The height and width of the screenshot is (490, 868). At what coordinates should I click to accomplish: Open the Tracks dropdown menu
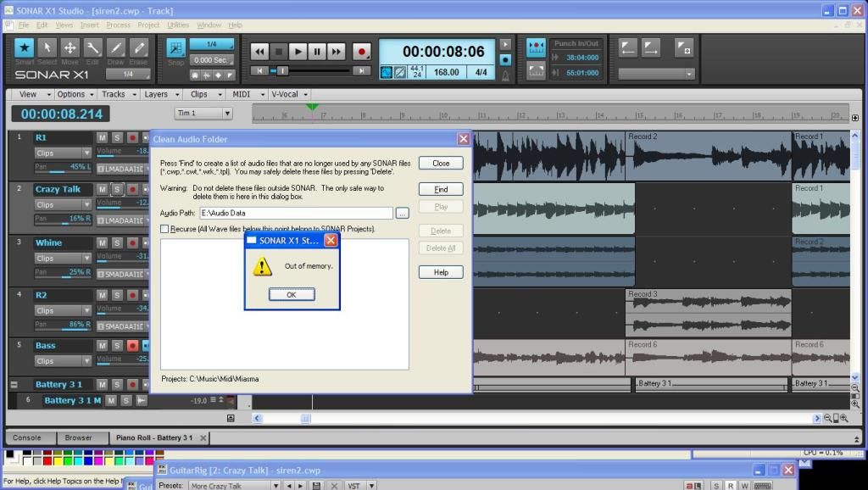[x=118, y=94]
